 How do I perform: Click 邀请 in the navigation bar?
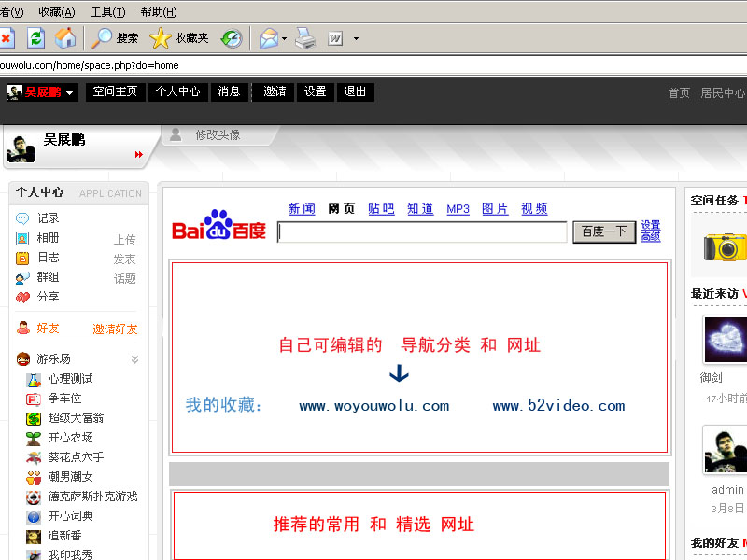pyautogui.click(x=275, y=91)
